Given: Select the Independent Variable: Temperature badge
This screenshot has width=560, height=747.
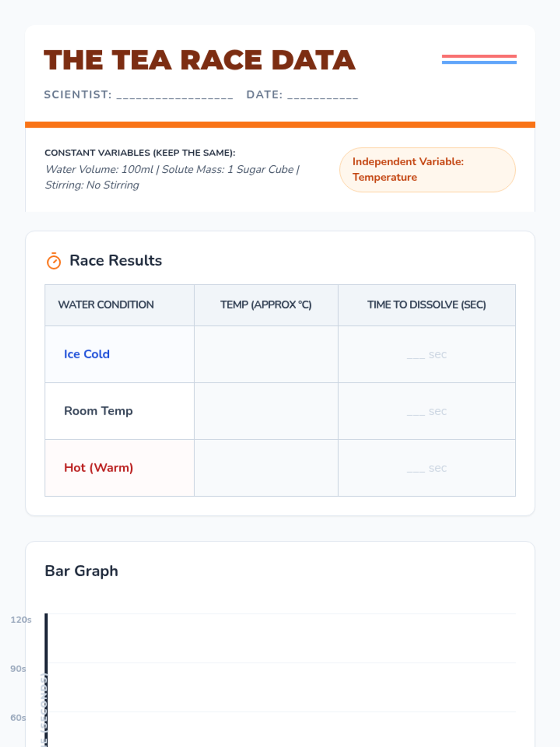Looking at the screenshot, I should click(x=427, y=169).
